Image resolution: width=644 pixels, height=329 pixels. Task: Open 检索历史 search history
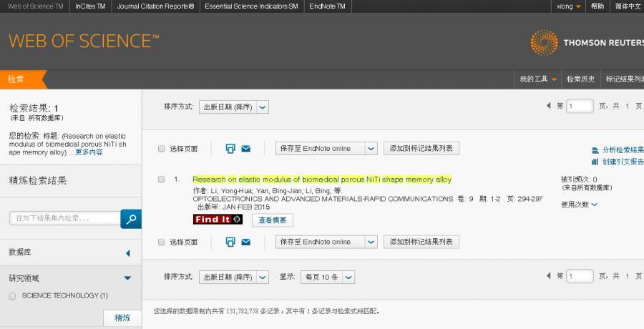point(580,79)
